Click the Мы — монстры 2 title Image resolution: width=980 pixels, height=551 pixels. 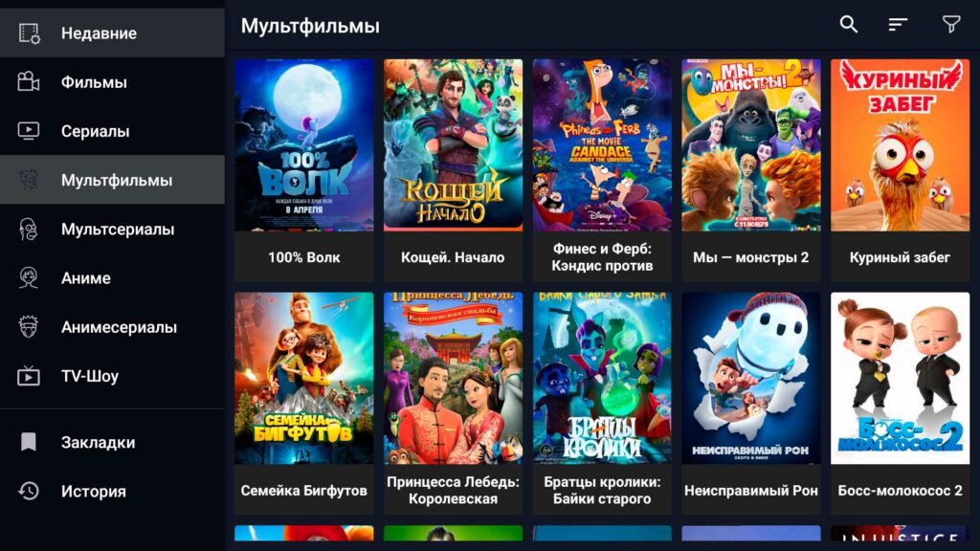(750, 257)
